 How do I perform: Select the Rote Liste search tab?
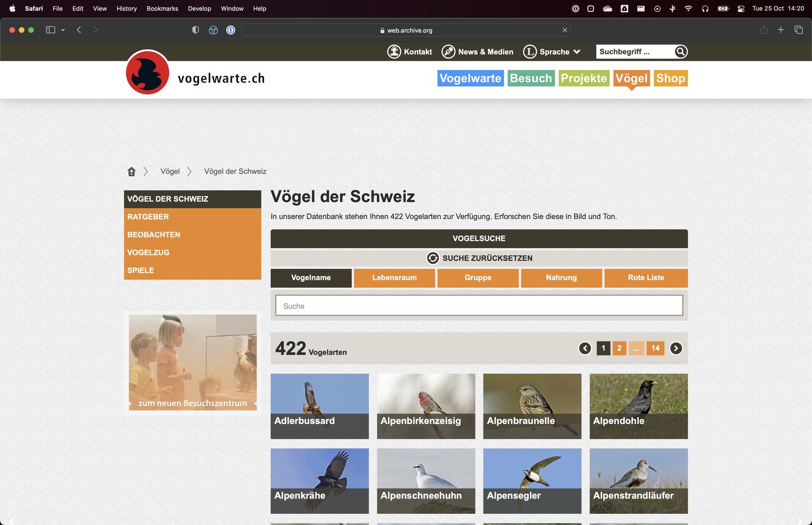tap(646, 278)
